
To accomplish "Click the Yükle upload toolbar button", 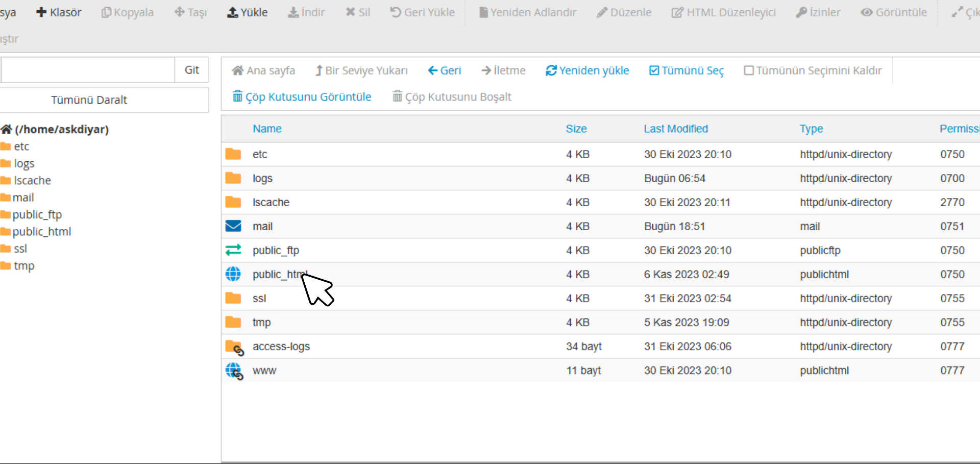I will point(247,12).
